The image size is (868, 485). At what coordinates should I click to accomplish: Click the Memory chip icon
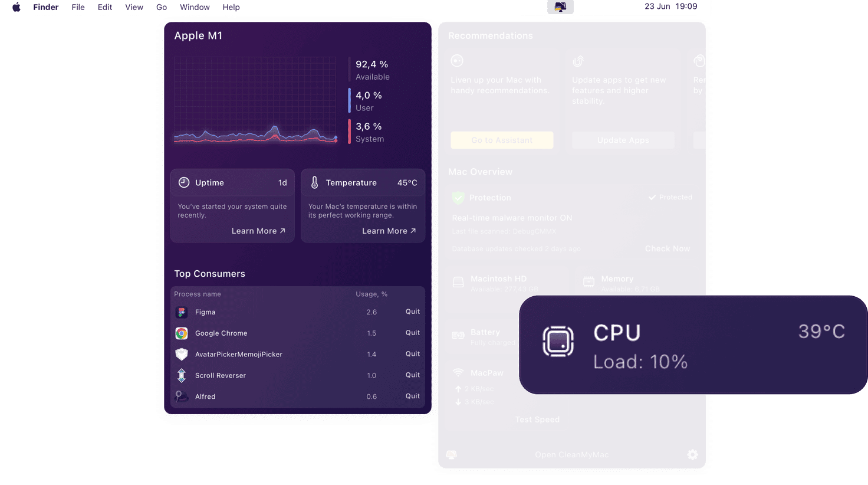click(588, 282)
